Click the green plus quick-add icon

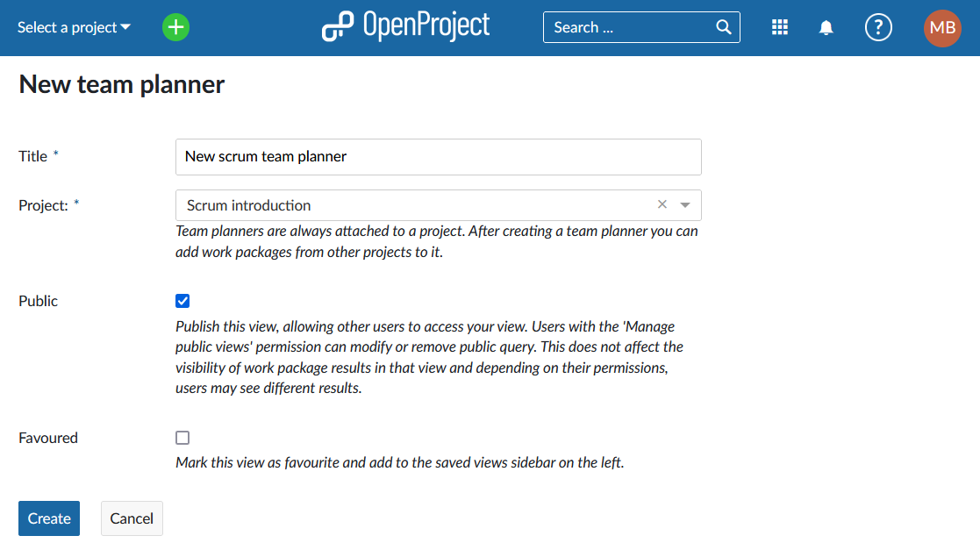pyautogui.click(x=175, y=27)
